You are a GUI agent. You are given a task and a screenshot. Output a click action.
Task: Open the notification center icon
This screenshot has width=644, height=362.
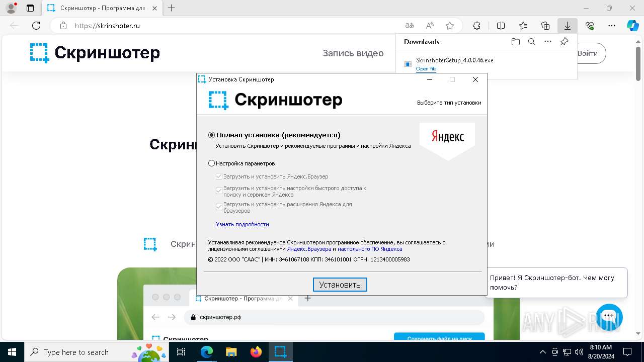click(x=627, y=352)
